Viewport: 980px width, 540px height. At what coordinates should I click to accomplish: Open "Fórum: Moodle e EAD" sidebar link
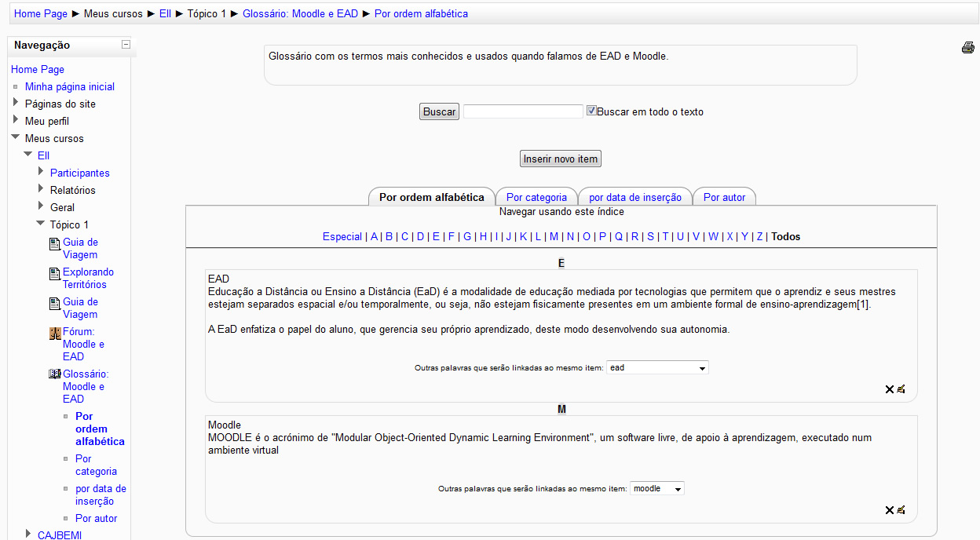pyautogui.click(x=83, y=344)
